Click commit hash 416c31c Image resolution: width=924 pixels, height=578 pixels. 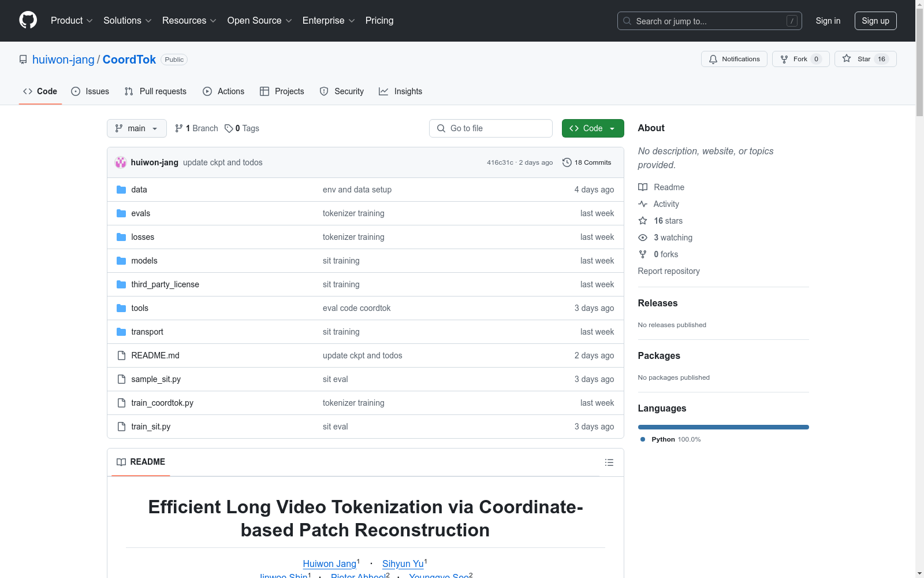click(500, 162)
